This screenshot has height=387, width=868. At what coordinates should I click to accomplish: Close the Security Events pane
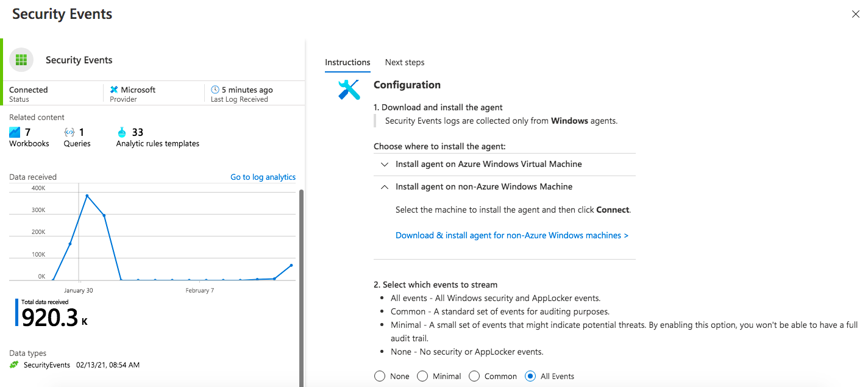coord(855,14)
